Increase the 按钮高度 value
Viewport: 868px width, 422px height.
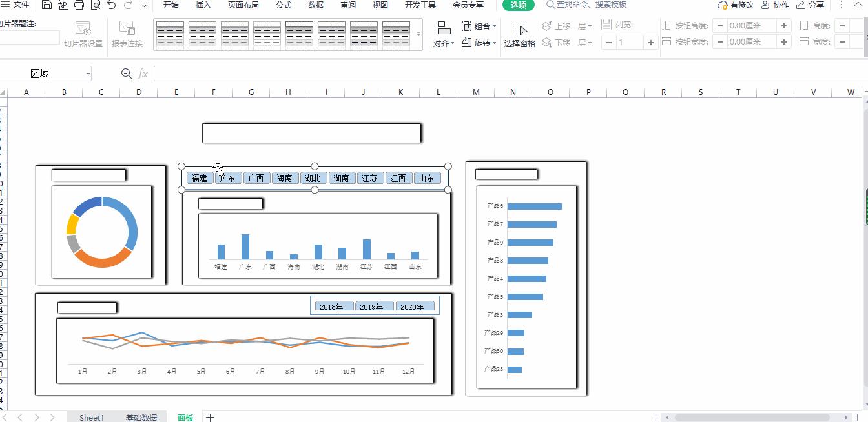coord(784,26)
